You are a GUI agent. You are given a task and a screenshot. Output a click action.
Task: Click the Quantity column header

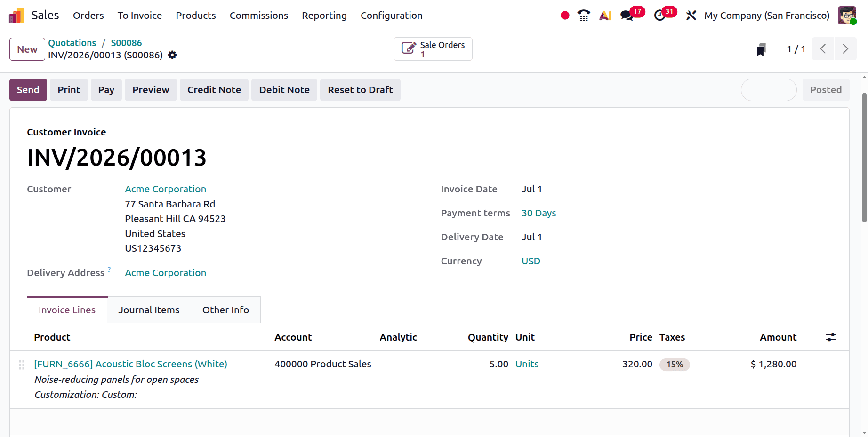click(488, 337)
